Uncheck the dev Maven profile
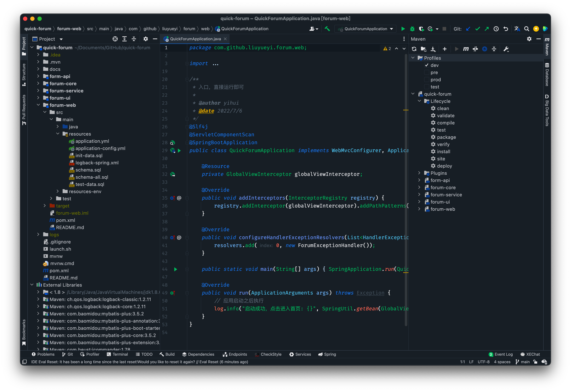Image resolution: width=571 pixels, height=392 pixels. click(x=427, y=65)
